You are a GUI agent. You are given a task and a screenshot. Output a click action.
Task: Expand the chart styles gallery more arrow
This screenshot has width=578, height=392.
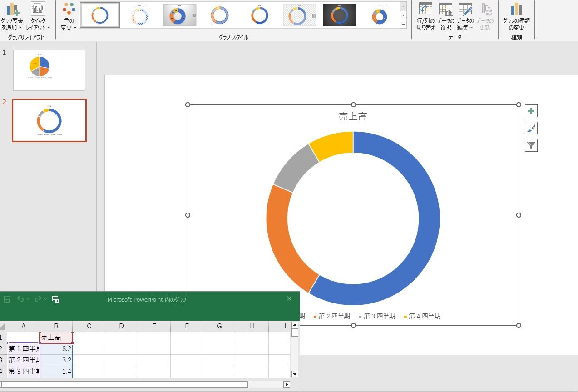coord(403,24)
